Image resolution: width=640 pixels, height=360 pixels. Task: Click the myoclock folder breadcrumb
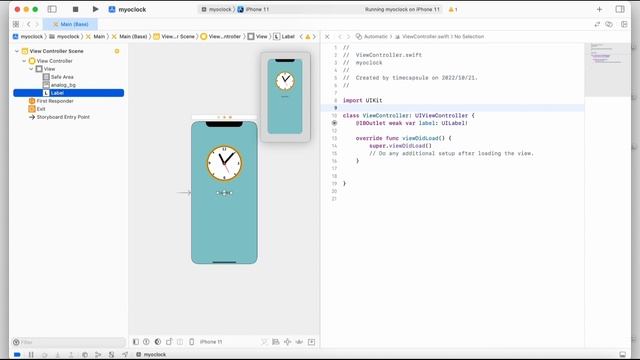tap(64, 36)
